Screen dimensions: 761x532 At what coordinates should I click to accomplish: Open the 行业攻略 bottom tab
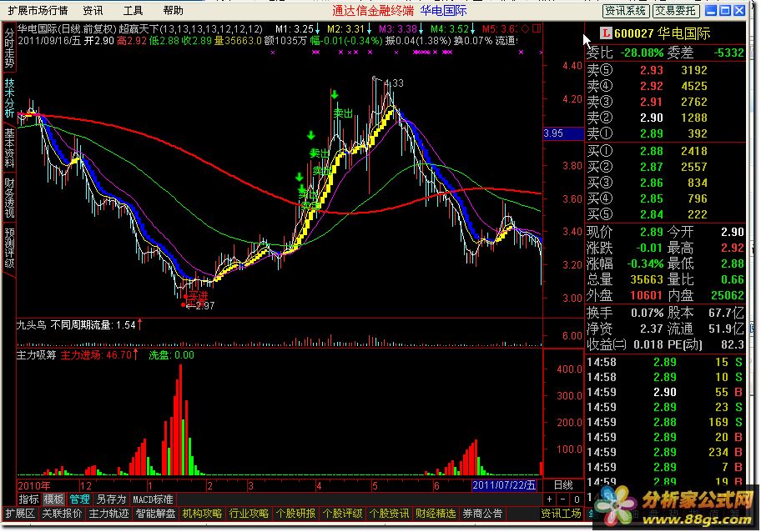249,514
